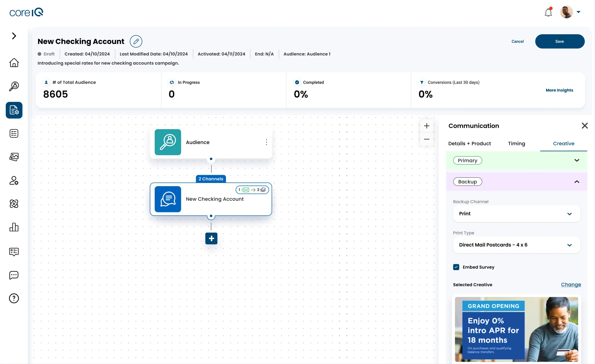The image size is (595, 364).
Task: Click the Save button
Action: [560, 41]
